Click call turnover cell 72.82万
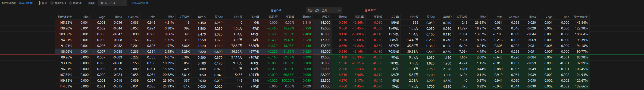Screen dimensions: 644x90 (237, 46)
